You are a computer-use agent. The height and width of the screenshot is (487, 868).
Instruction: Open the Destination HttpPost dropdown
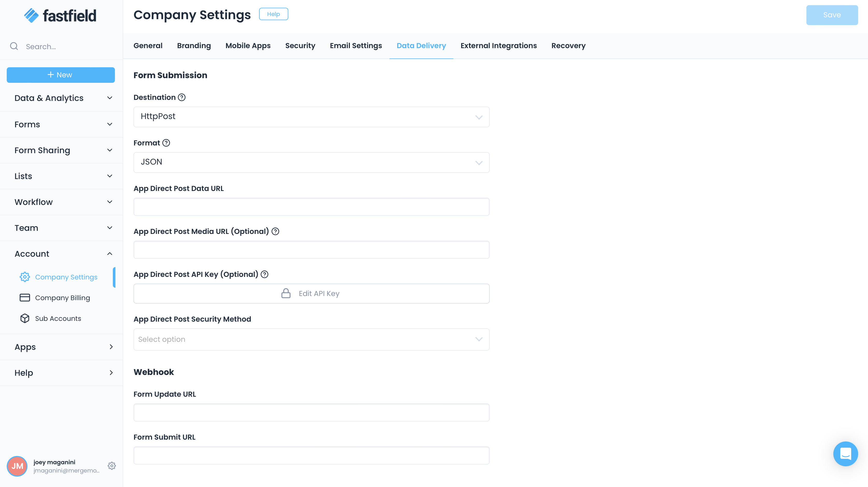pyautogui.click(x=311, y=117)
